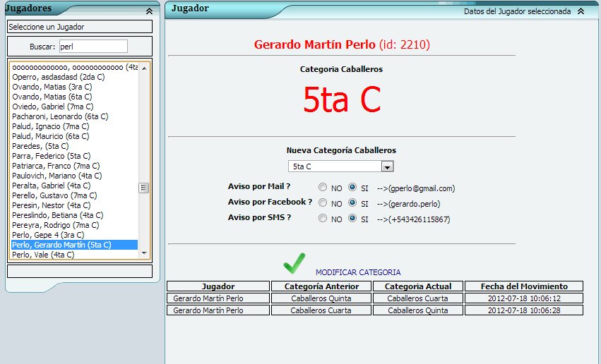The image size is (601, 364).
Task: Select NO for Aviso por Mail
Action: click(x=323, y=188)
